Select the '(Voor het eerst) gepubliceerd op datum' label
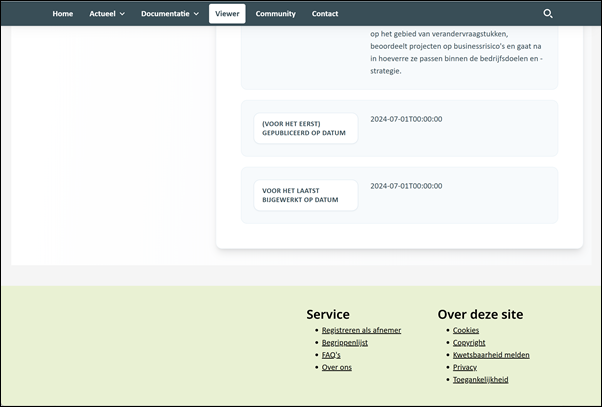The image size is (602, 407). 306,128
